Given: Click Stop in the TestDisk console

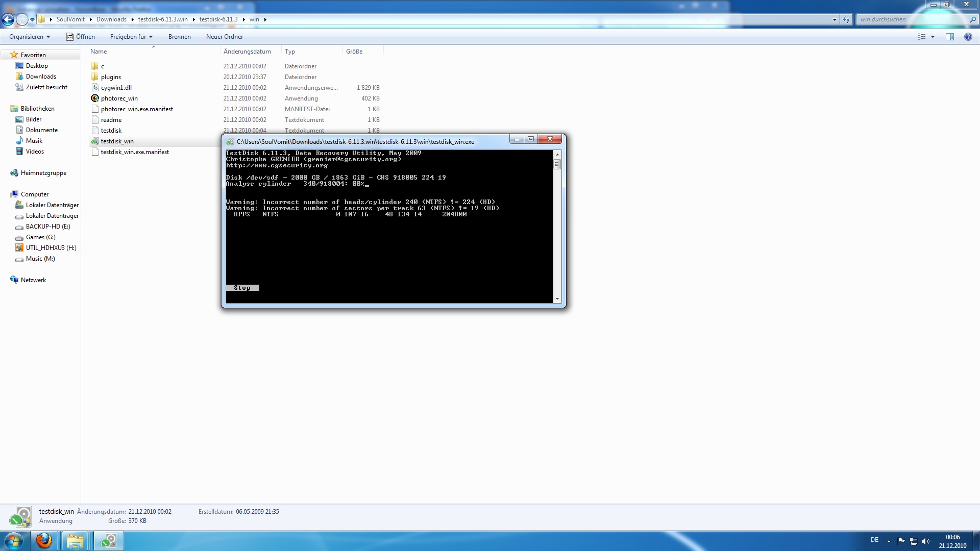Looking at the screenshot, I should (x=242, y=288).
